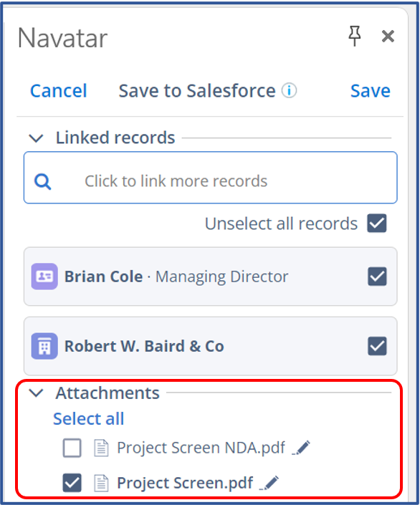Select all attachments link
420x505 pixels.
pyautogui.click(x=89, y=419)
